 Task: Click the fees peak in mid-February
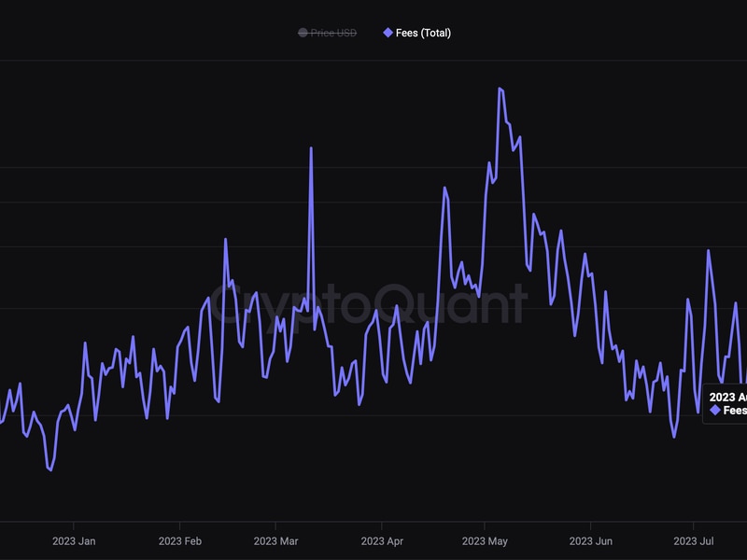226,240
